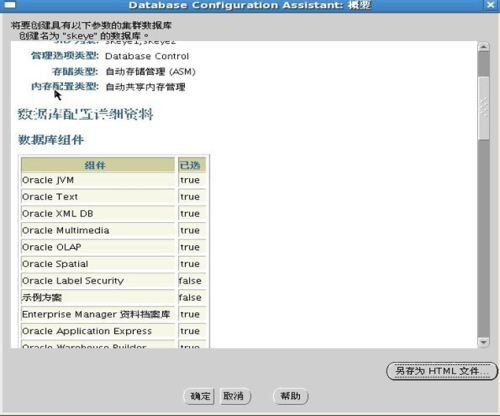Click the 数据库配置详细资料 heading
Screen dimensions: 500x416
click(85, 114)
